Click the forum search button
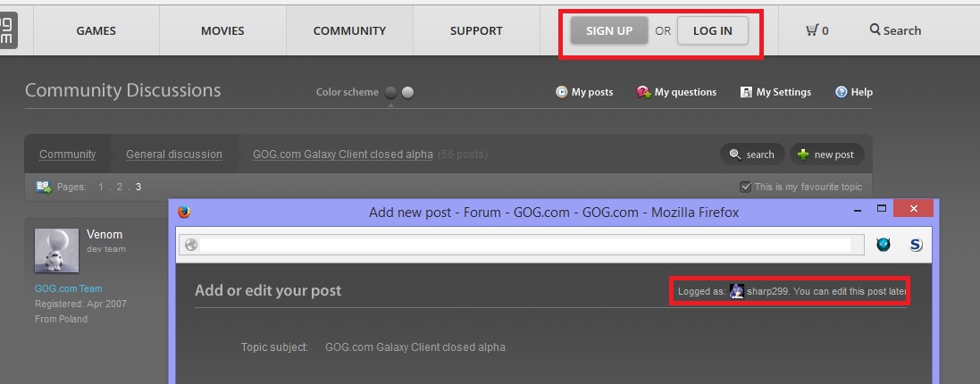This screenshot has height=384, width=980. pos(752,154)
